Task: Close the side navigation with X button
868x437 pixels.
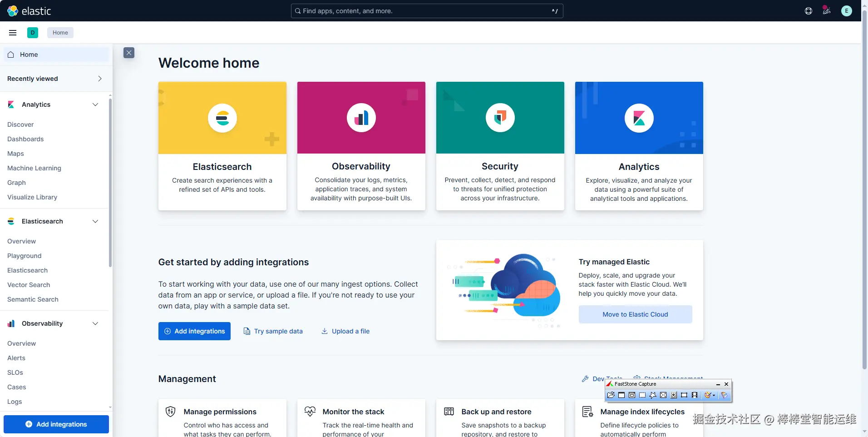Action: coord(129,53)
